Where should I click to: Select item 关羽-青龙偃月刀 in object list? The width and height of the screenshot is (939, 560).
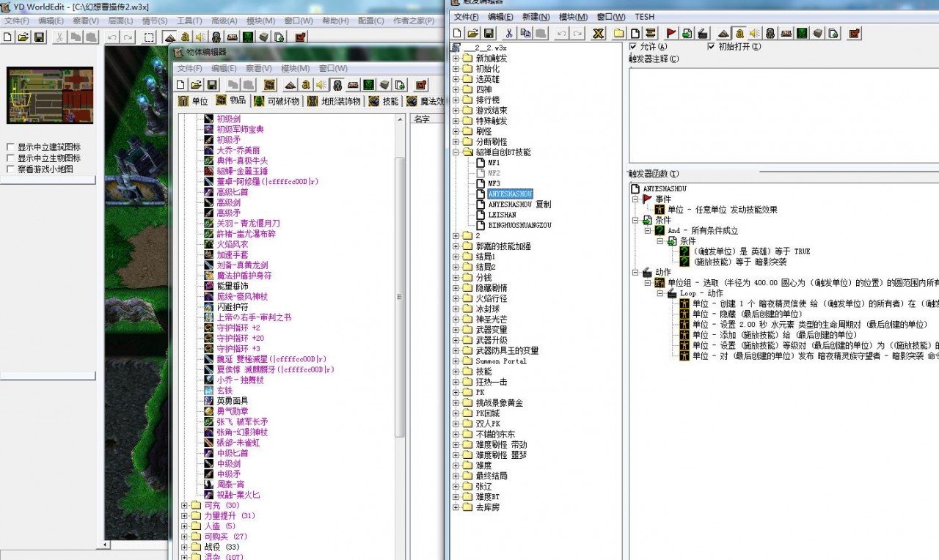click(248, 223)
